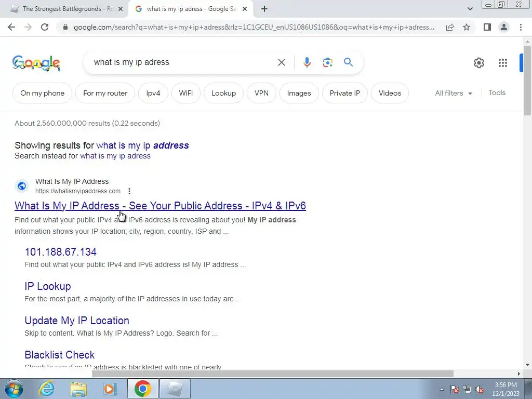Open the Chrome side panel
Viewport: 532px width, 399px height.
click(487, 27)
